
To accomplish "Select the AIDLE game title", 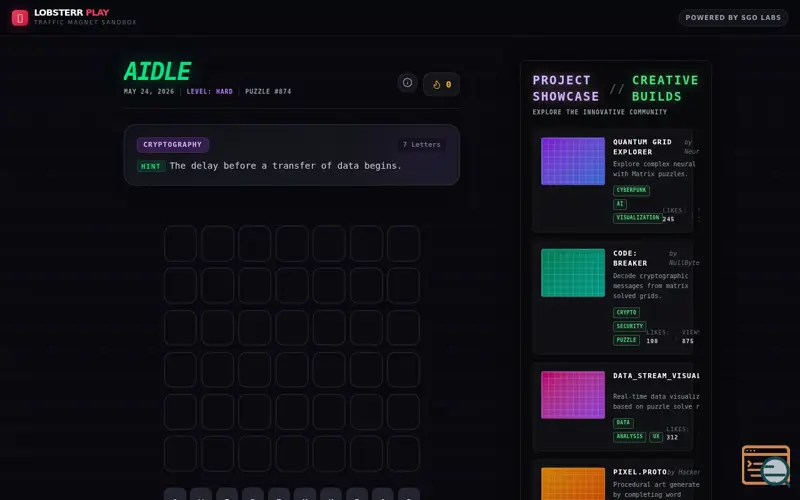I will pos(157,71).
